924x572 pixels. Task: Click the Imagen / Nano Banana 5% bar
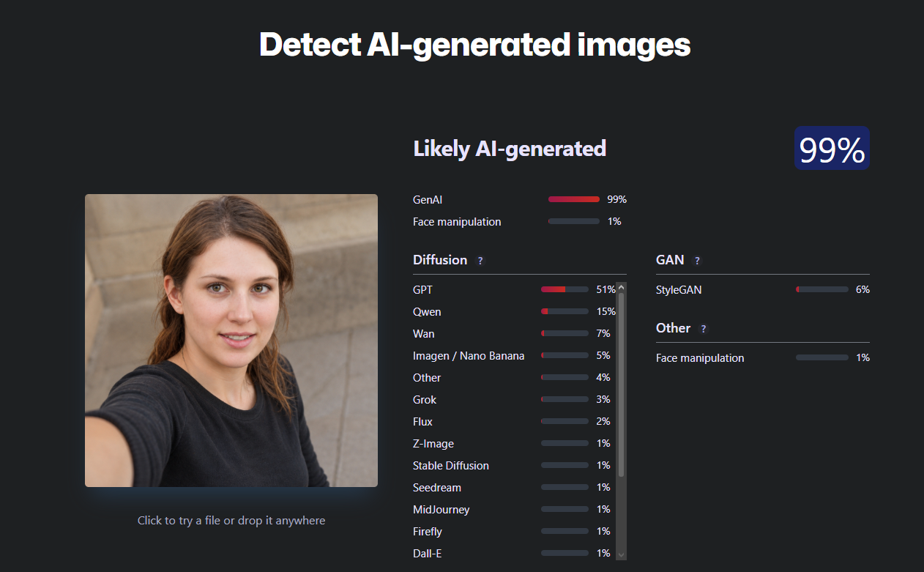[x=565, y=356]
